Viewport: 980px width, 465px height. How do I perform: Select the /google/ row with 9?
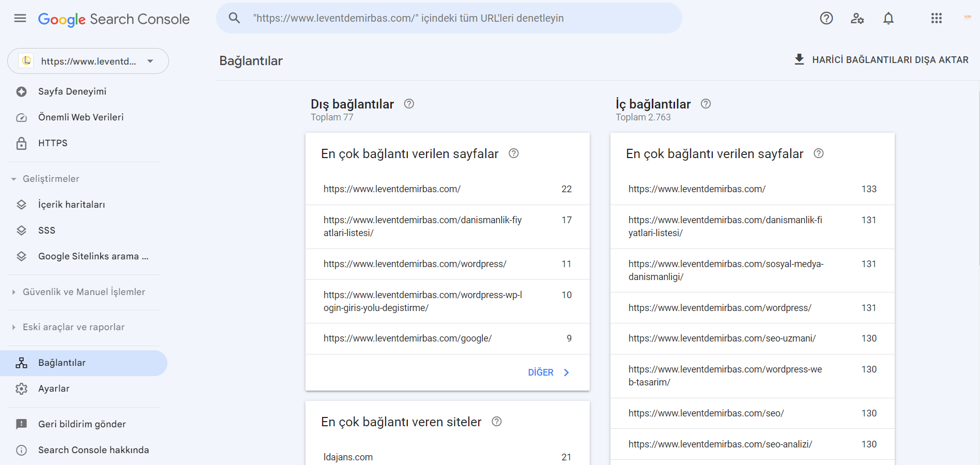[x=448, y=338]
